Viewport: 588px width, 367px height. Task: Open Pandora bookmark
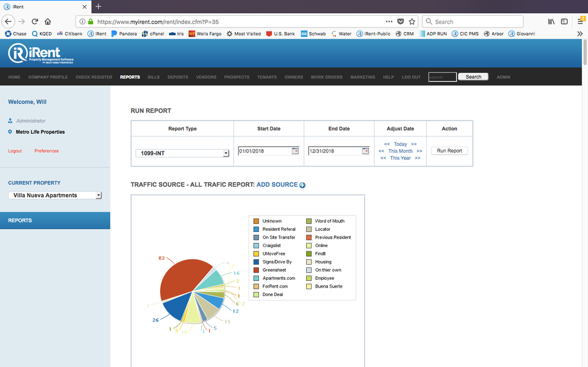[x=124, y=34]
